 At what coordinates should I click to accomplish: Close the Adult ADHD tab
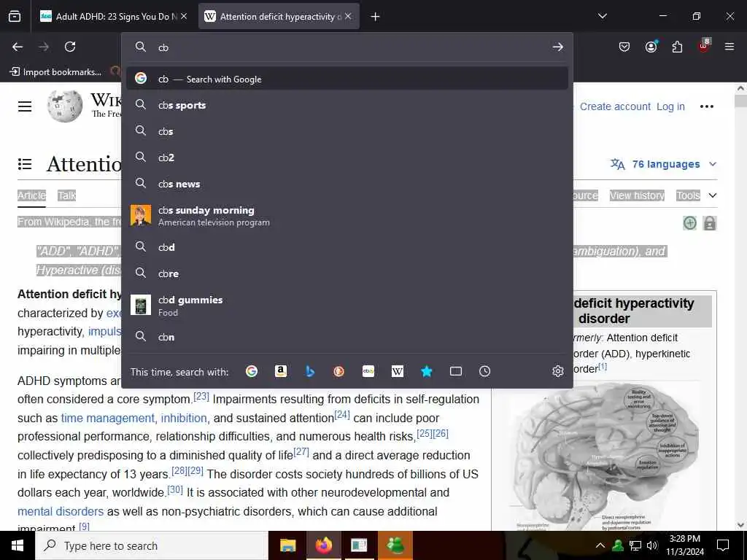click(184, 16)
